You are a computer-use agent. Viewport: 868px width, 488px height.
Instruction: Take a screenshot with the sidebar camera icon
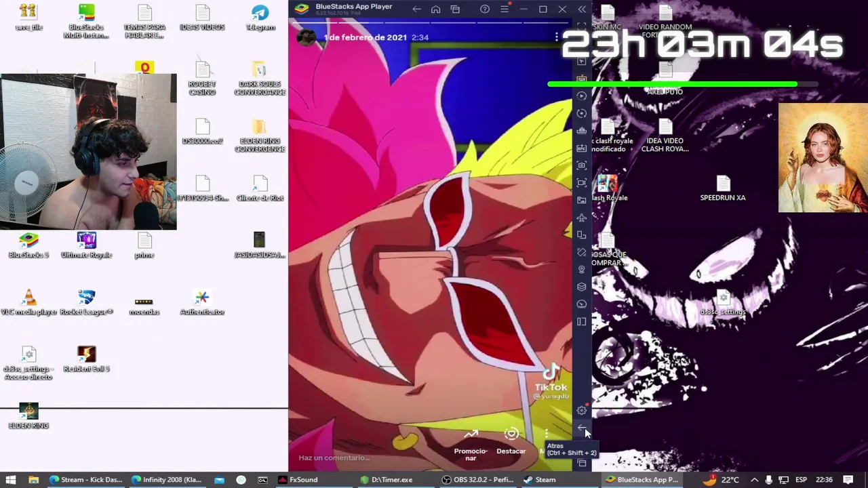click(582, 165)
